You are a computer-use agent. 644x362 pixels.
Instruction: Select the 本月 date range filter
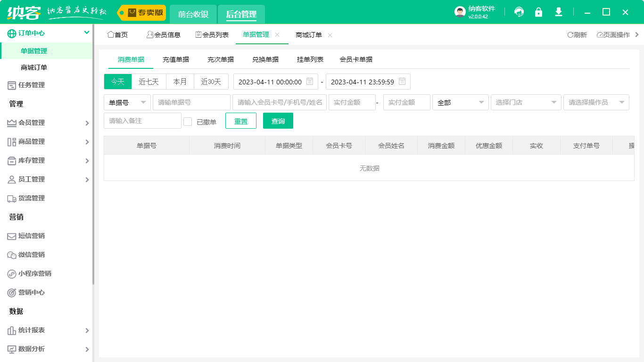point(180,82)
